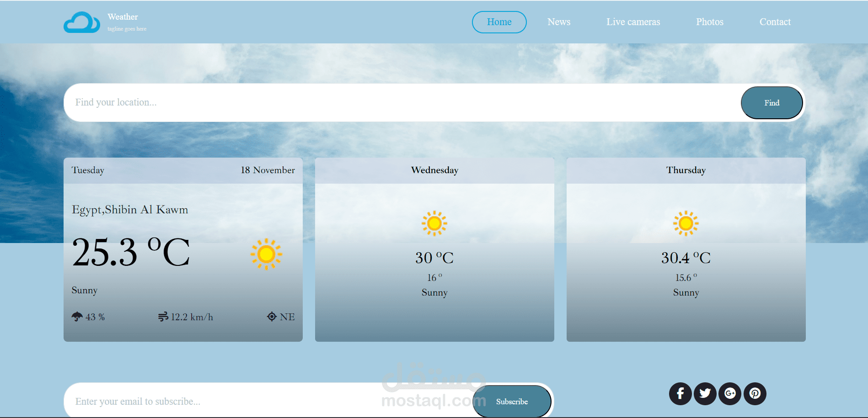Click the location search field
Image resolution: width=868 pixels, height=418 pixels.
click(274, 102)
